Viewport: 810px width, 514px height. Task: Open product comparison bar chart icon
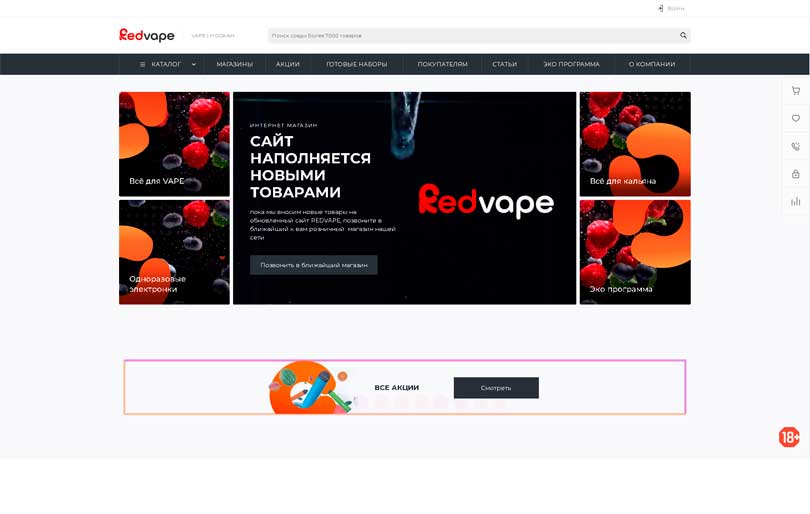tap(796, 201)
